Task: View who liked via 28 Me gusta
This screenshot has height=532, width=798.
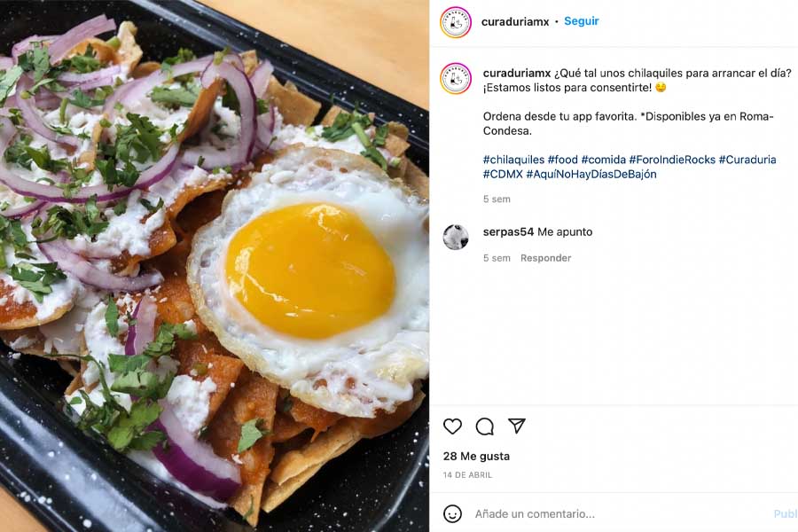Action: 476,456
